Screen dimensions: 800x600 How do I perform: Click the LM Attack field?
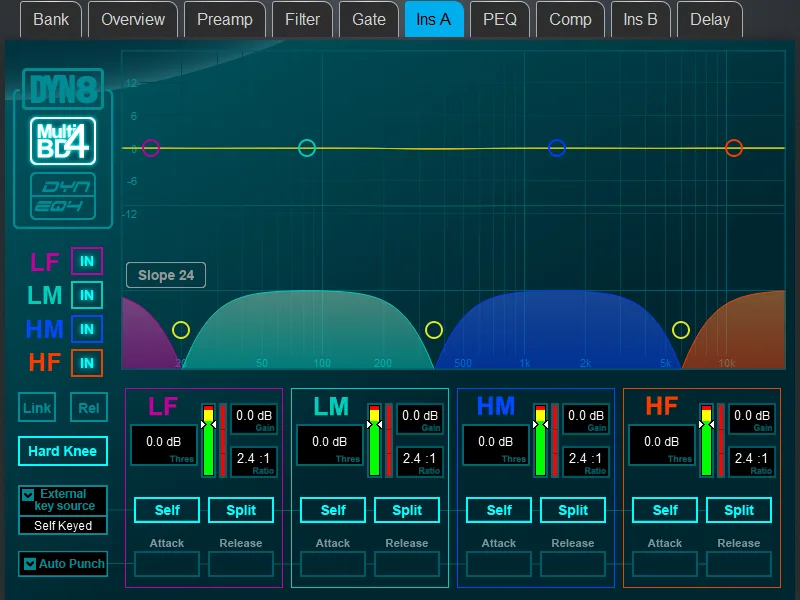pyautogui.click(x=333, y=564)
